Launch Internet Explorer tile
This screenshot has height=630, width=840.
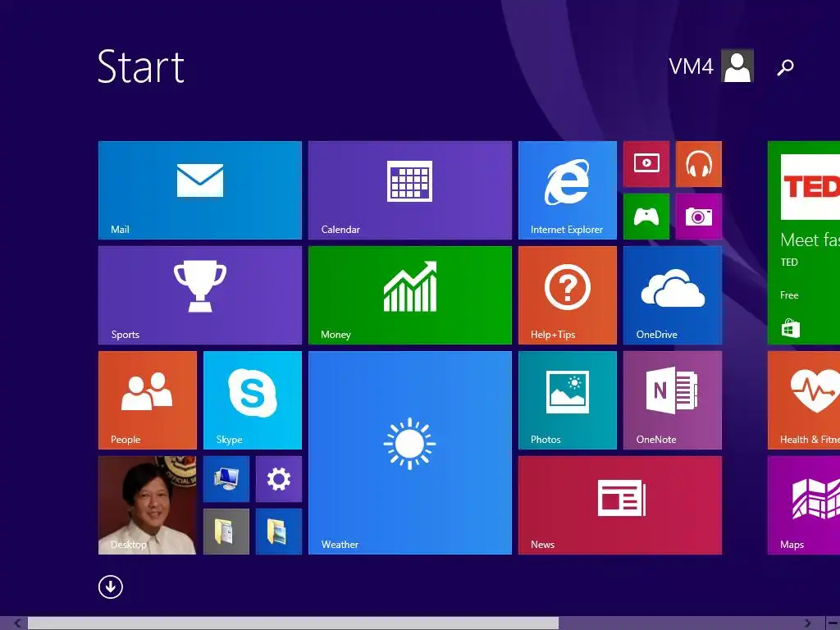click(568, 190)
